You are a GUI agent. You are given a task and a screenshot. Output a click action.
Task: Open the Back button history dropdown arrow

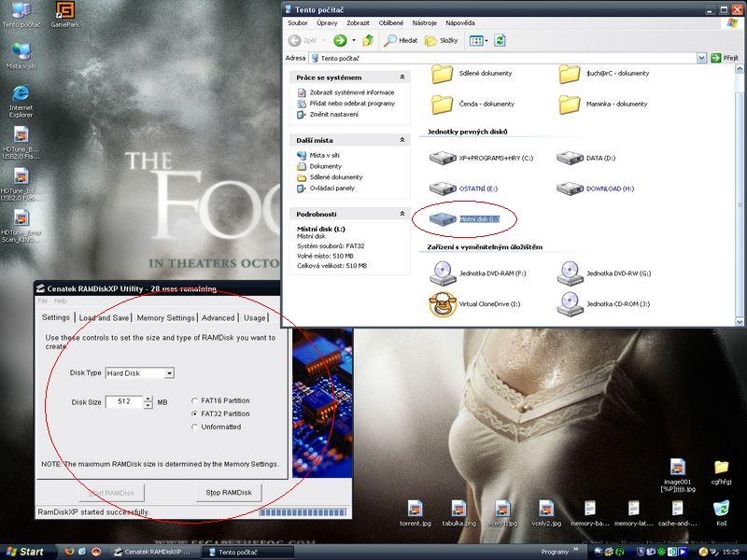pyautogui.click(x=324, y=40)
